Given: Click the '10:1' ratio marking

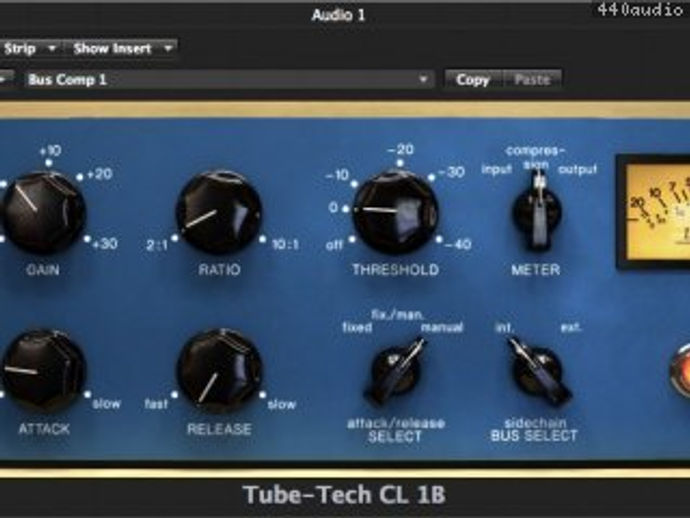Looking at the screenshot, I should pos(285,244).
